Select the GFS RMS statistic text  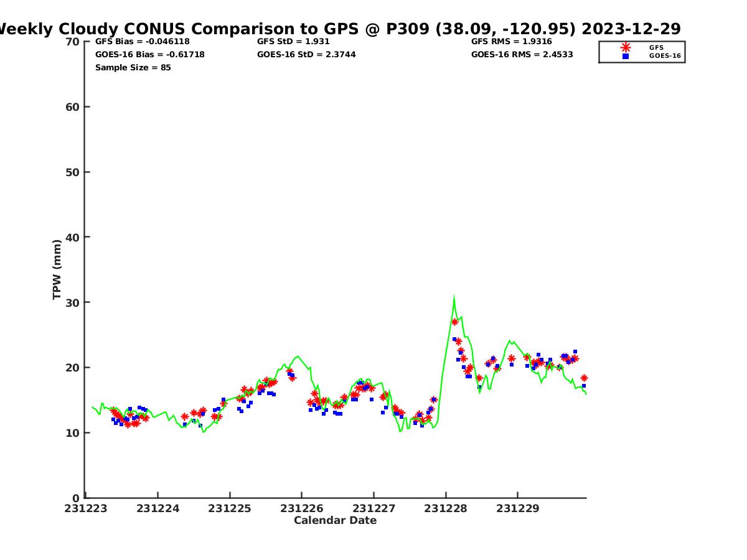511,42
